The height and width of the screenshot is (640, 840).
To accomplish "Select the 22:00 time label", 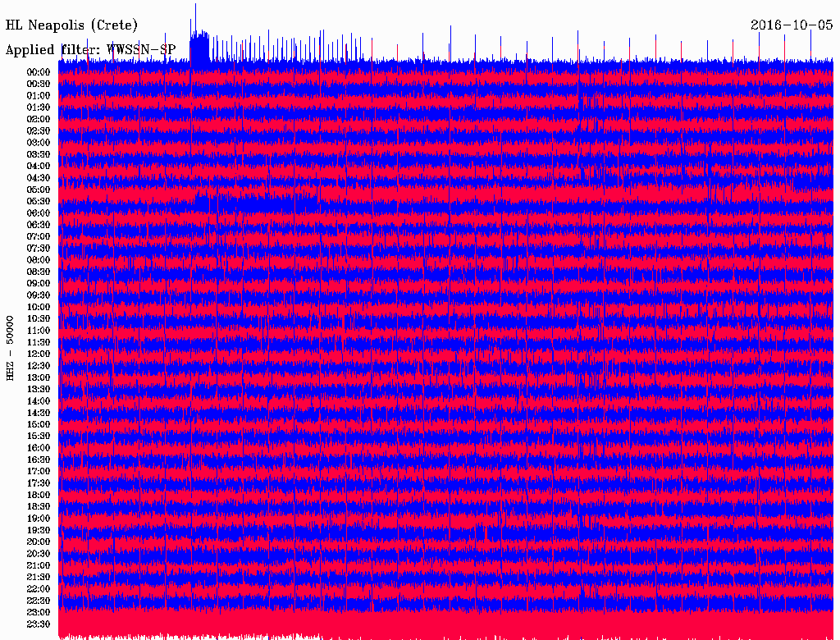I will point(39,589).
